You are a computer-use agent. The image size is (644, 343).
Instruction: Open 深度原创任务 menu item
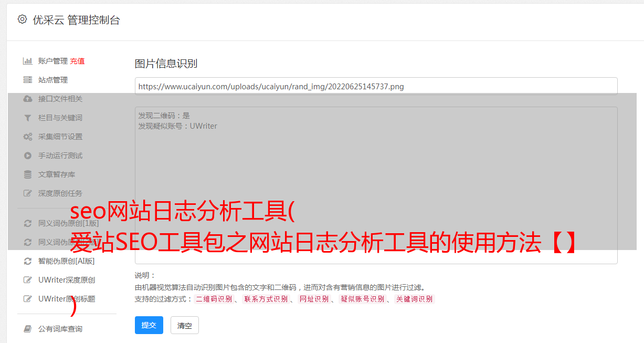click(60, 193)
